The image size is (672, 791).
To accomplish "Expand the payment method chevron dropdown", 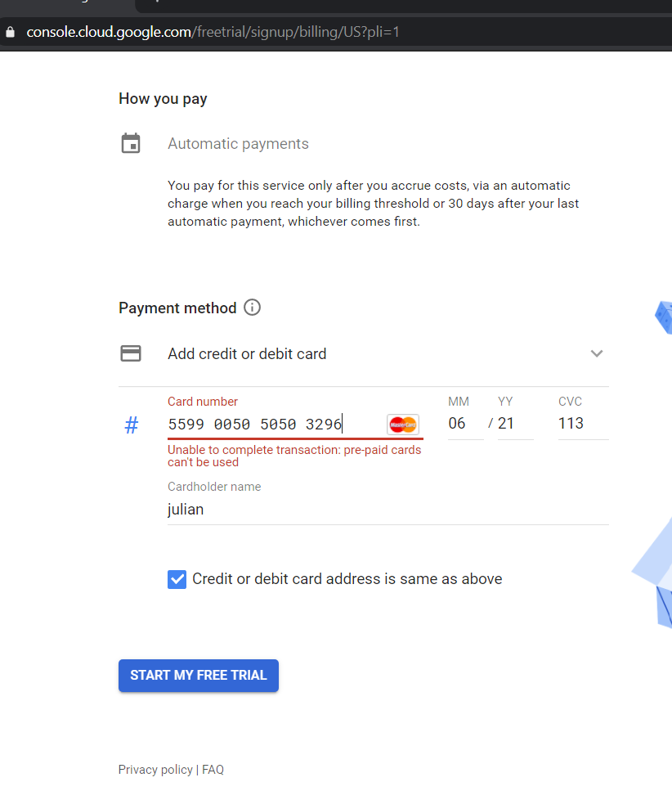I will coord(597,353).
